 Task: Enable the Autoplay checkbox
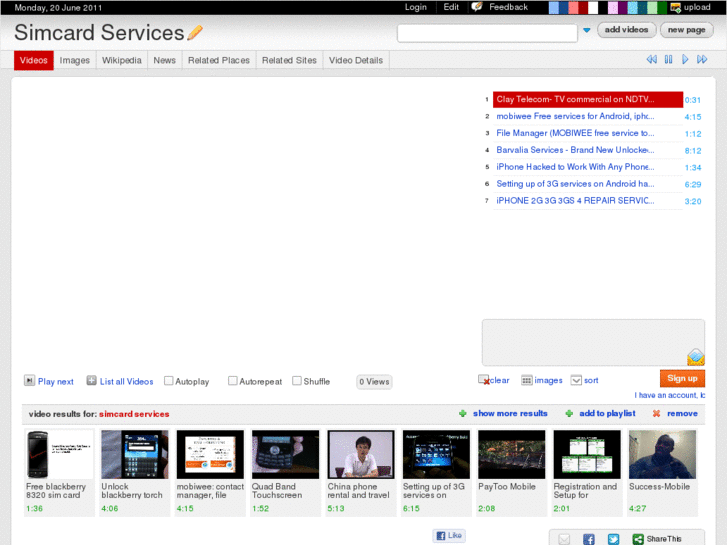click(169, 381)
